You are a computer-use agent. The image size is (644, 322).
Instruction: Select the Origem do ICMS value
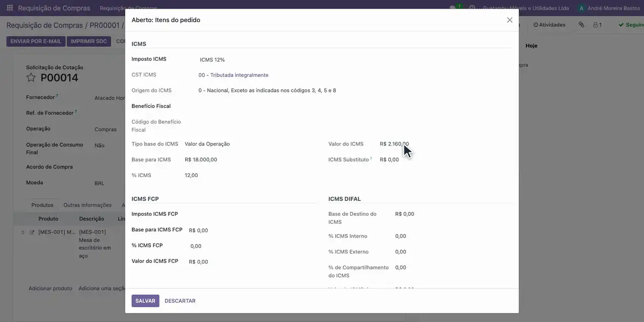coord(267,91)
